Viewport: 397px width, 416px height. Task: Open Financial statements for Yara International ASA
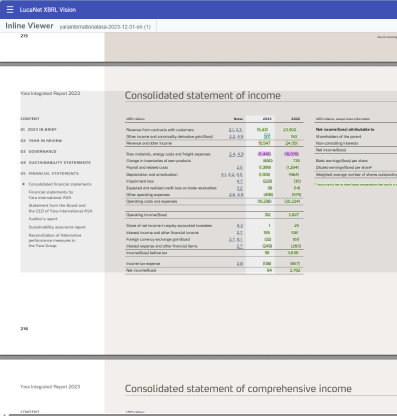click(51, 195)
